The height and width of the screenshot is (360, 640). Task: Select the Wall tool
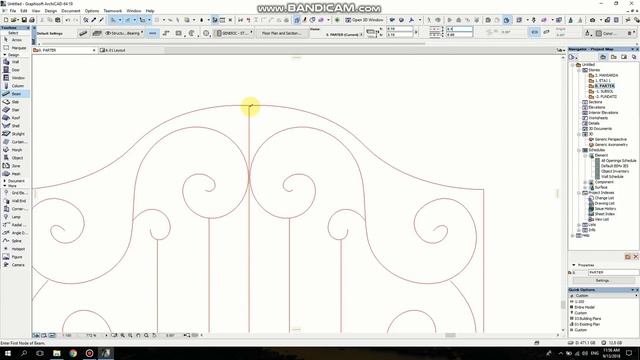point(15,62)
